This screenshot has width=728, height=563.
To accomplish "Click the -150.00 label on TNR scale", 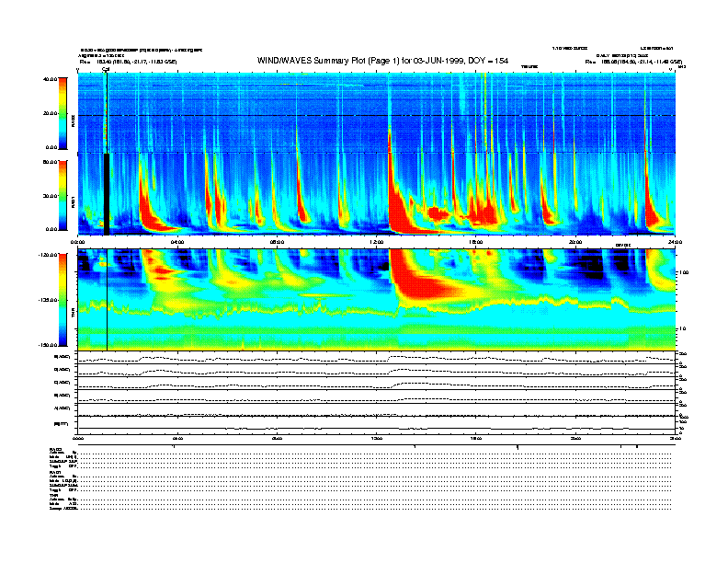I will (x=48, y=345).
